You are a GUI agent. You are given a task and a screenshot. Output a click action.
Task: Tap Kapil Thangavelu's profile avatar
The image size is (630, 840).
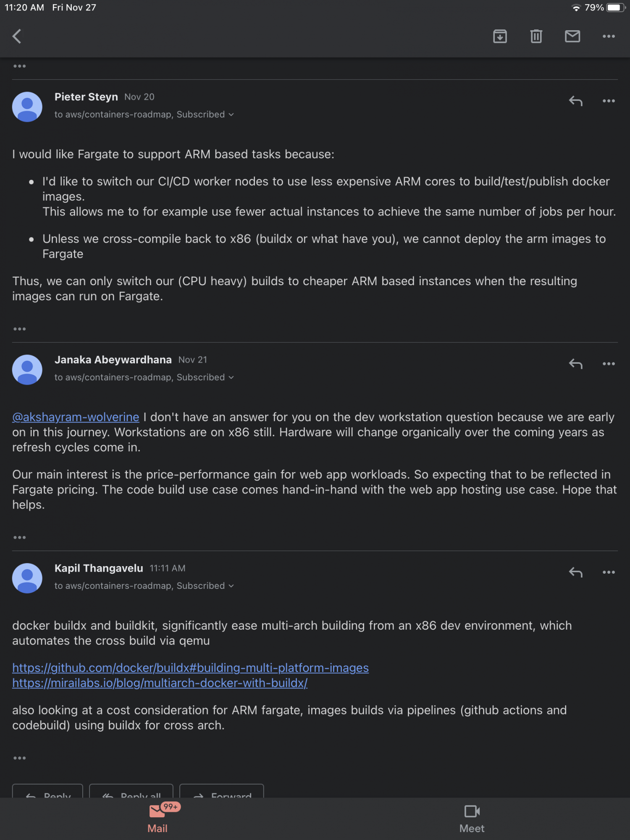(x=27, y=578)
